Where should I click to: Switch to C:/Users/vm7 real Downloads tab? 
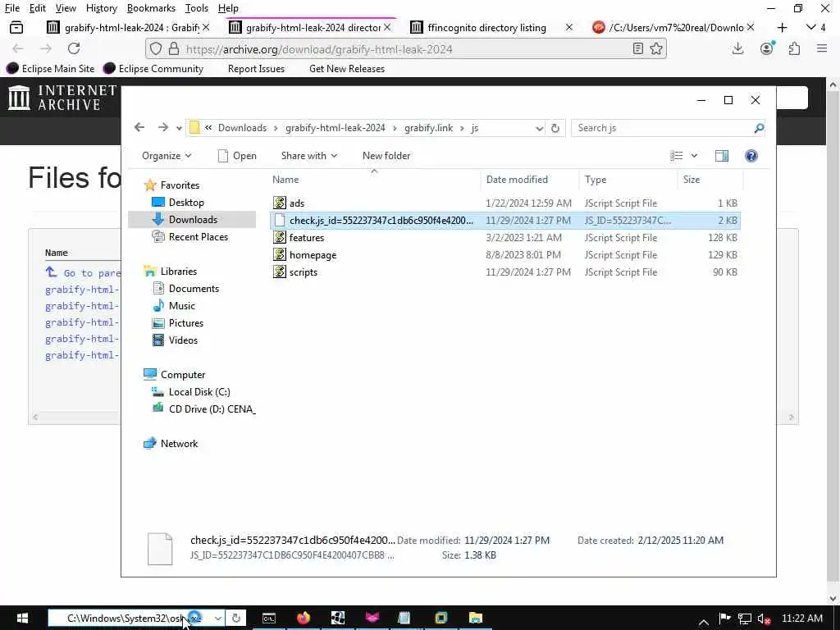pos(674,27)
